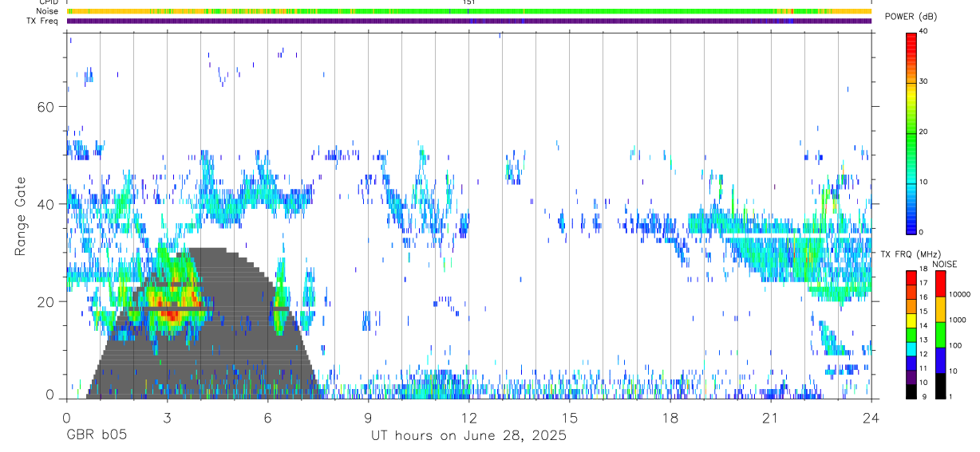Image resolution: width=980 pixels, height=452 pixels.
Task: Click the 30 label on POWER colorbar
Action: point(923,82)
